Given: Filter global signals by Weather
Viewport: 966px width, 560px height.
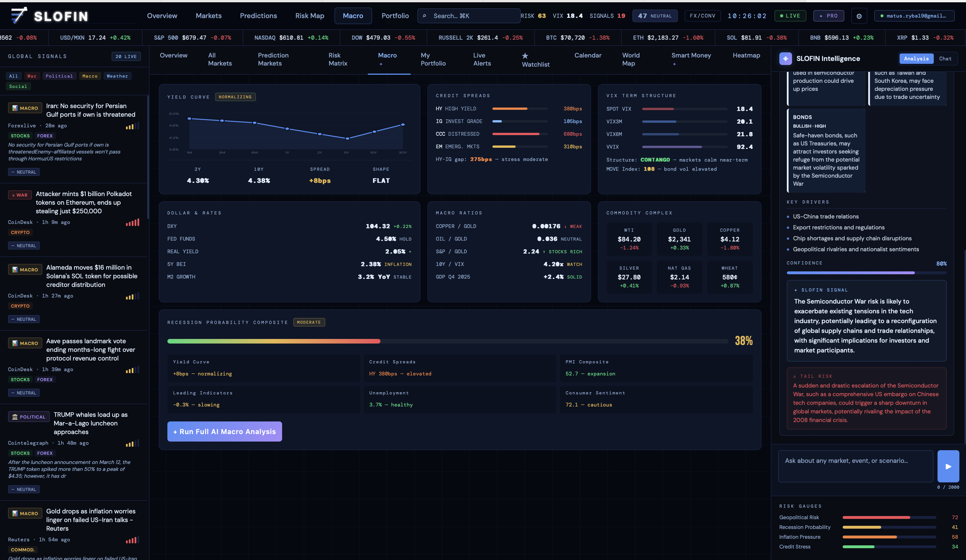Looking at the screenshot, I should pos(117,76).
